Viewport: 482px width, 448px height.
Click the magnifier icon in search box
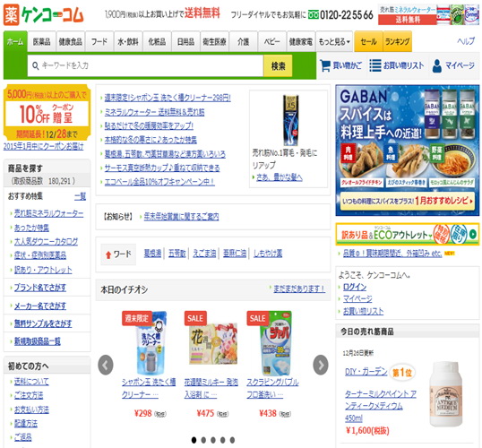tap(35, 65)
